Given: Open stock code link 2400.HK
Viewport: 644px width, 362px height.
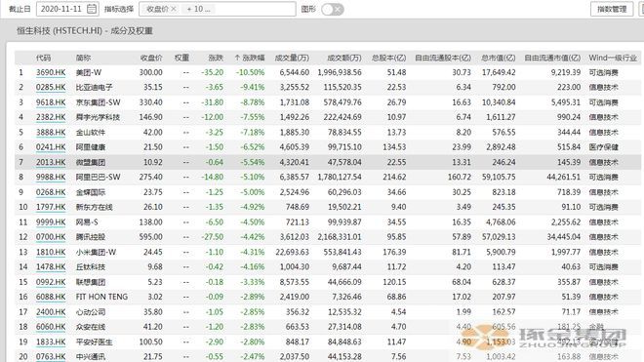Looking at the screenshot, I should 51,312.
